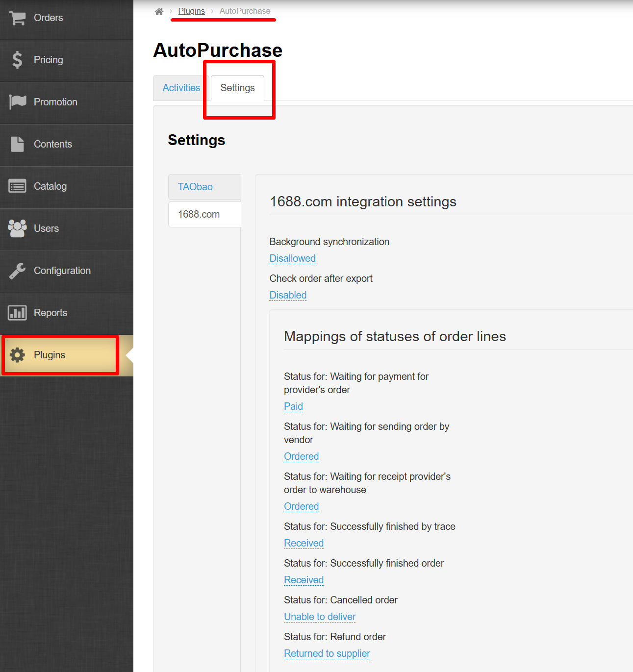Open the Settings tab
Viewport: 633px width, 672px height.
tap(237, 88)
